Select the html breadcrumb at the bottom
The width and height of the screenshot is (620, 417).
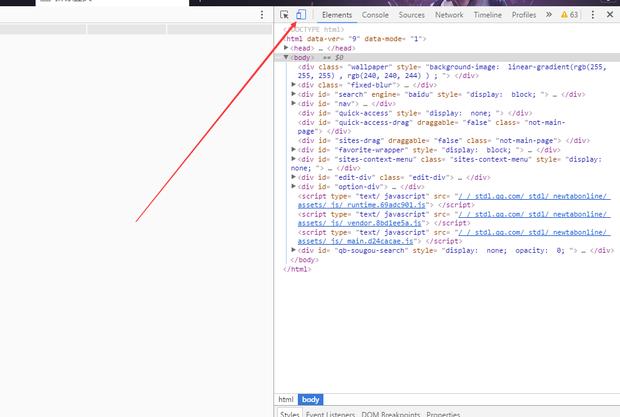[x=286, y=399]
